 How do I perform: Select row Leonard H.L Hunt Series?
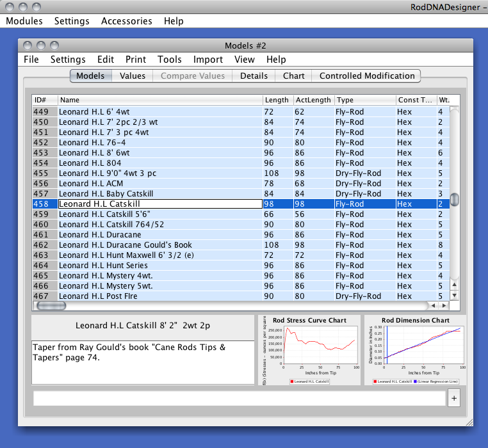pyautogui.click(x=241, y=266)
